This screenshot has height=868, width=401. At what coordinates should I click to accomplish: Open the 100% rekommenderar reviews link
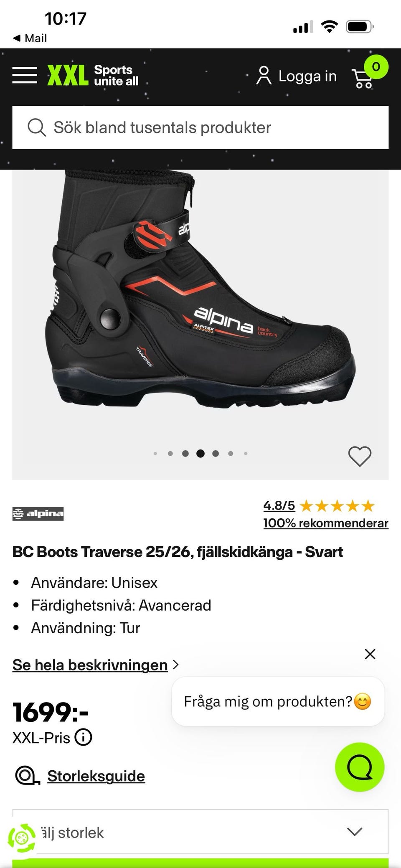point(326,523)
